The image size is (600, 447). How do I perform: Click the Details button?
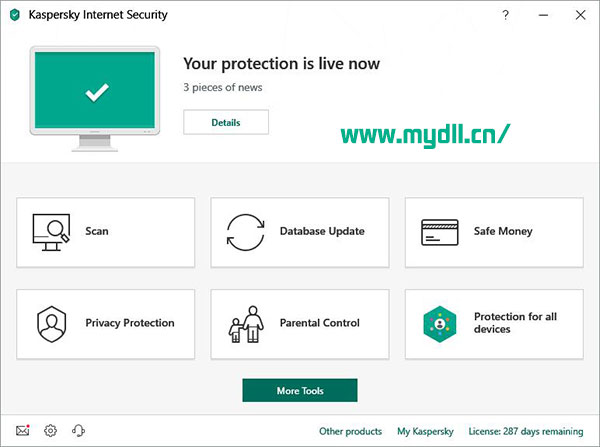(226, 122)
